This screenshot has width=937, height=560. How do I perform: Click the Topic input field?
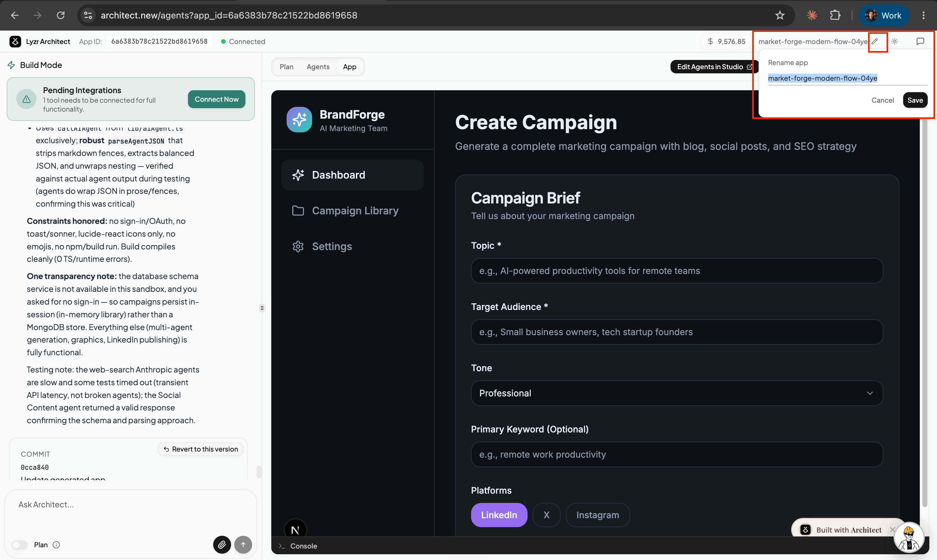[677, 271]
